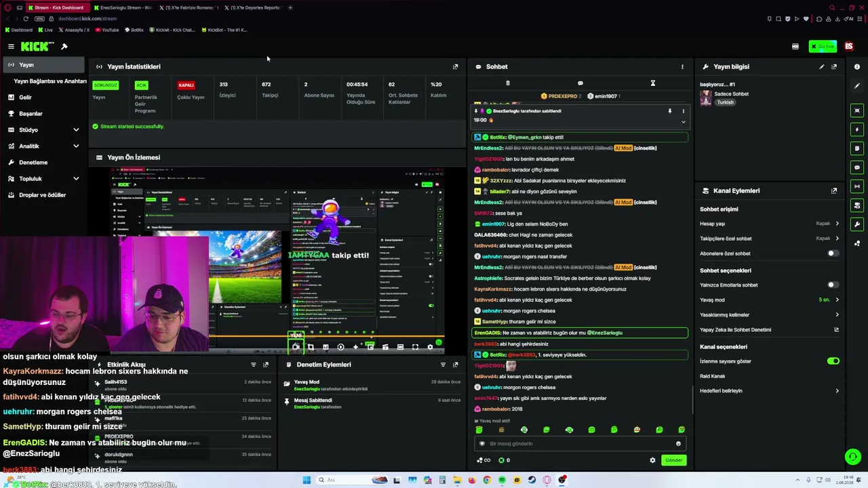Screen dimensions: 868x488
Task: Open Başarılar in the left sidebar
Action: click(43, 114)
